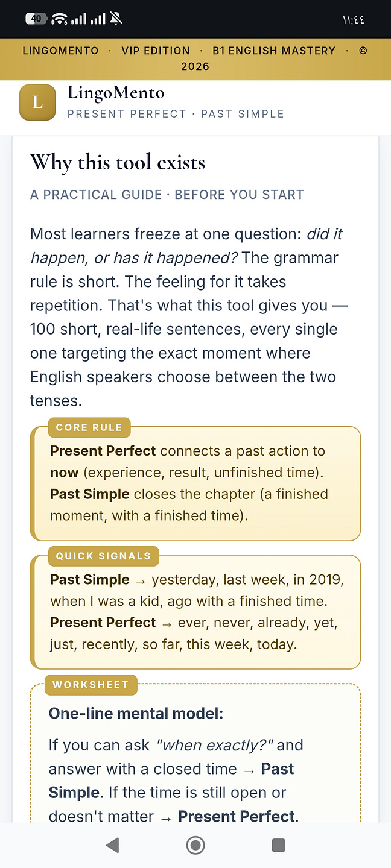Tap the Quick Signals keyword box
Image resolution: width=391 pixels, height=868 pixels.
[195, 612]
